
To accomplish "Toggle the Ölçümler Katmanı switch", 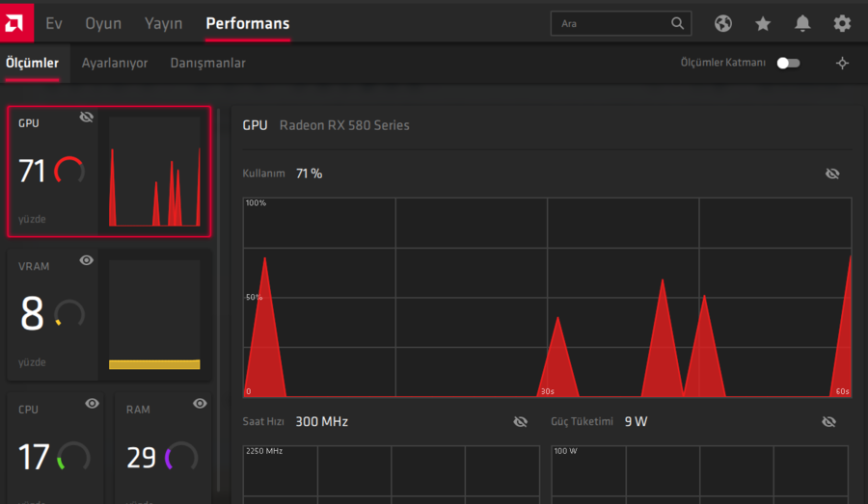I will click(x=788, y=63).
